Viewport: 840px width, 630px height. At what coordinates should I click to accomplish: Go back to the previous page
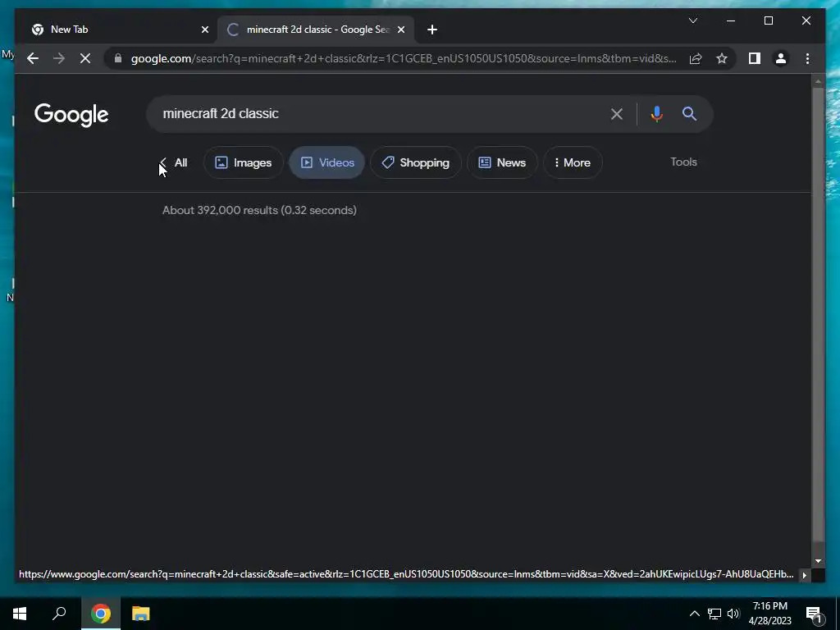click(x=33, y=58)
